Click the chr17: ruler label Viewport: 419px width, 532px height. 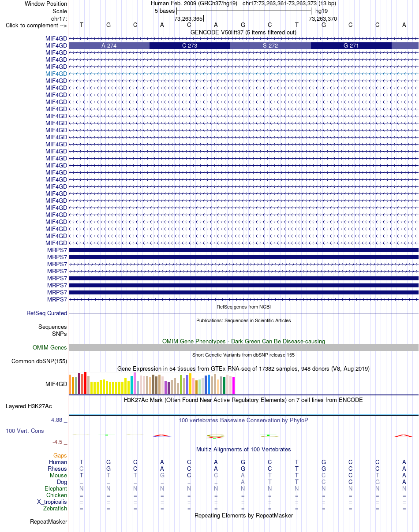59,19
